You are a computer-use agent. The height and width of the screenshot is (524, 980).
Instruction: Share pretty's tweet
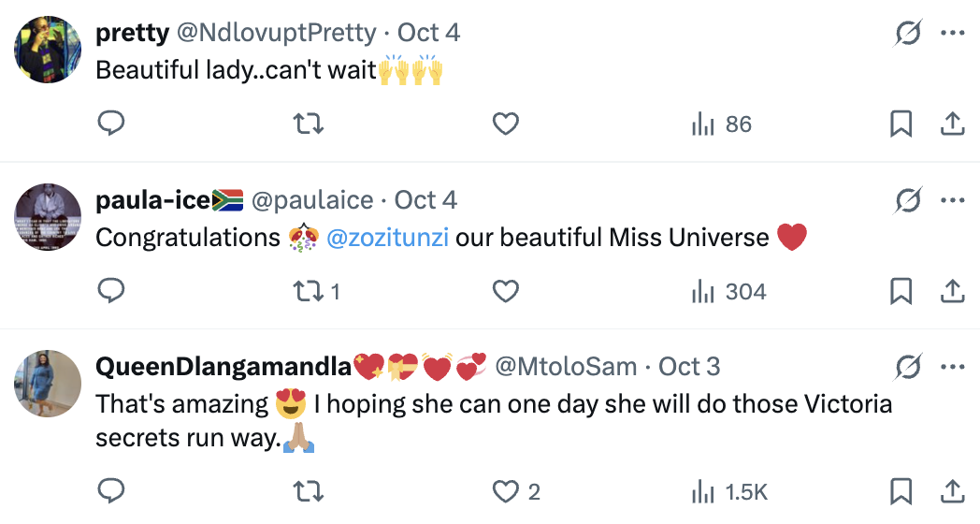[952, 124]
